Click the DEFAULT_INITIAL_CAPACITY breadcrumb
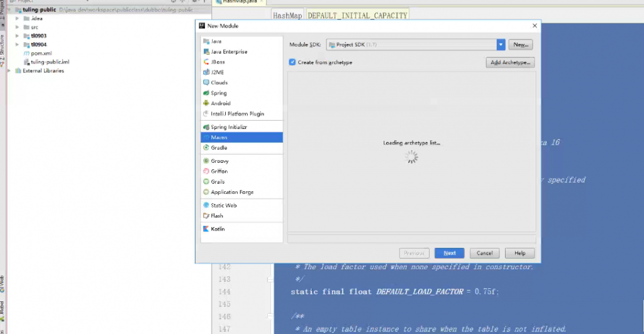This screenshot has width=644, height=334. pos(357,16)
